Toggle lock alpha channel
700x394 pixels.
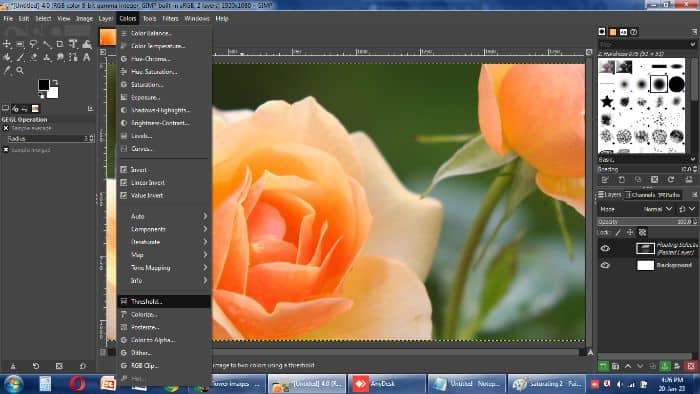[642, 232]
